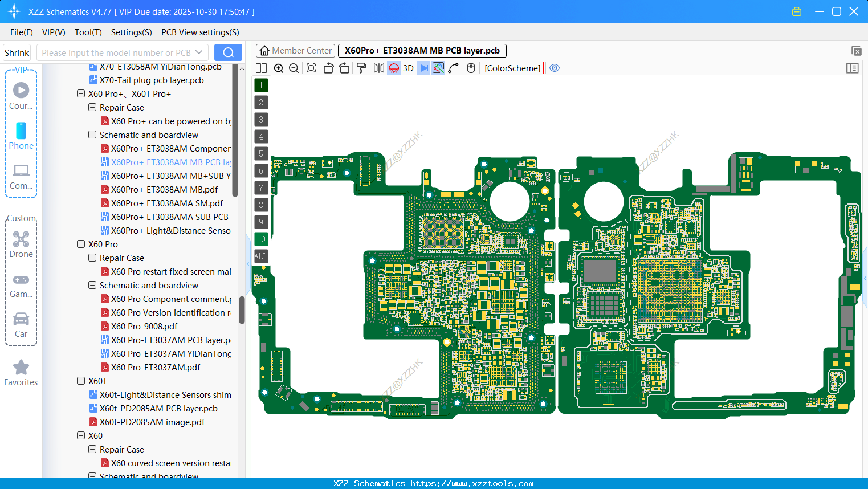The width and height of the screenshot is (868, 489).
Task: Open the Tool menu
Action: coord(88,32)
